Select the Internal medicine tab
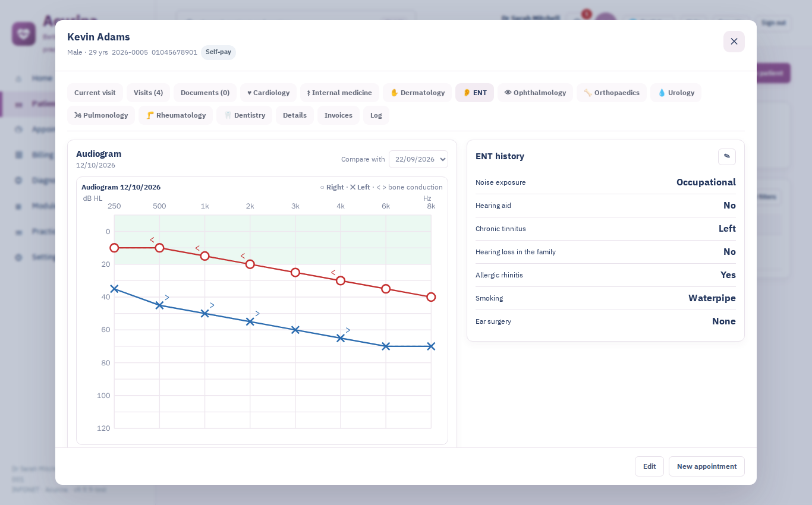The width and height of the screenshot is (812, 505). 339,93
